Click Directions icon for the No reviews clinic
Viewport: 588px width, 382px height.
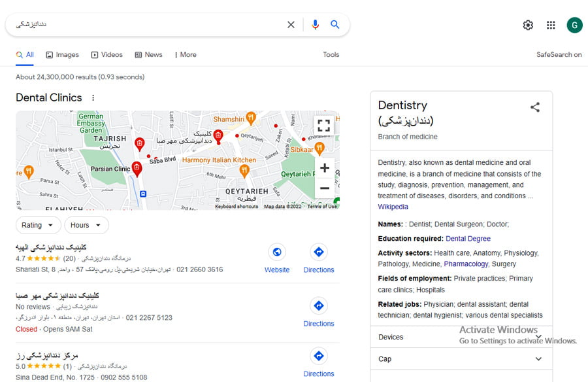(x=319, y=305)
